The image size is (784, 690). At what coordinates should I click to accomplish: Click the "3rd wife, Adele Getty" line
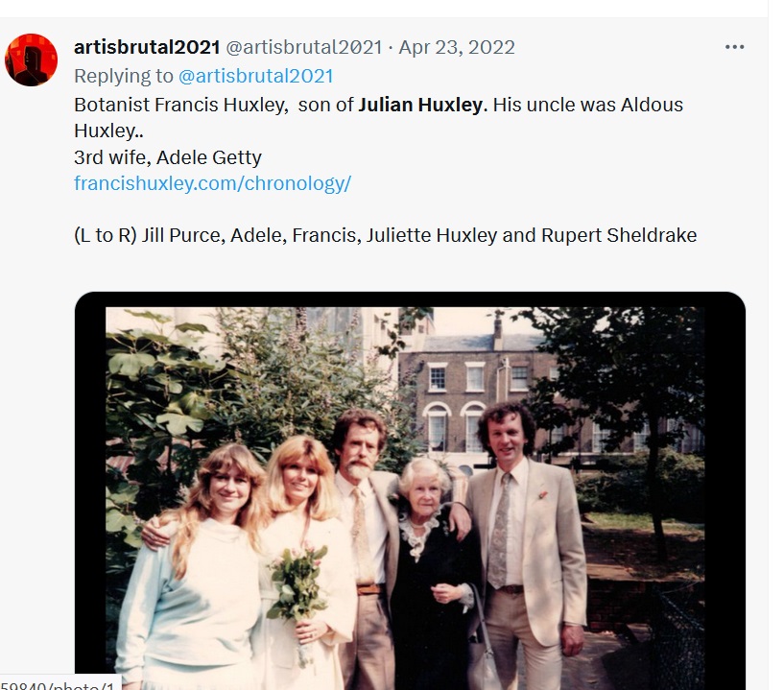168,157
